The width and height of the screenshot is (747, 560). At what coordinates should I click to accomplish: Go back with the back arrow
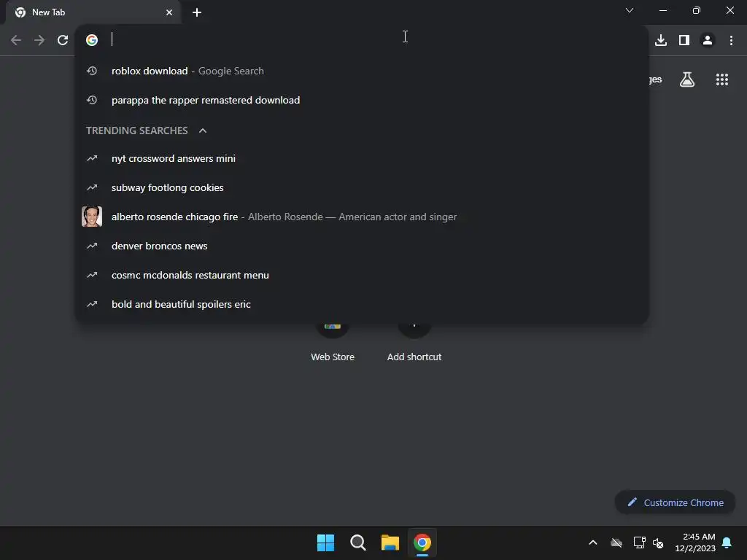[x=16, y=41]
